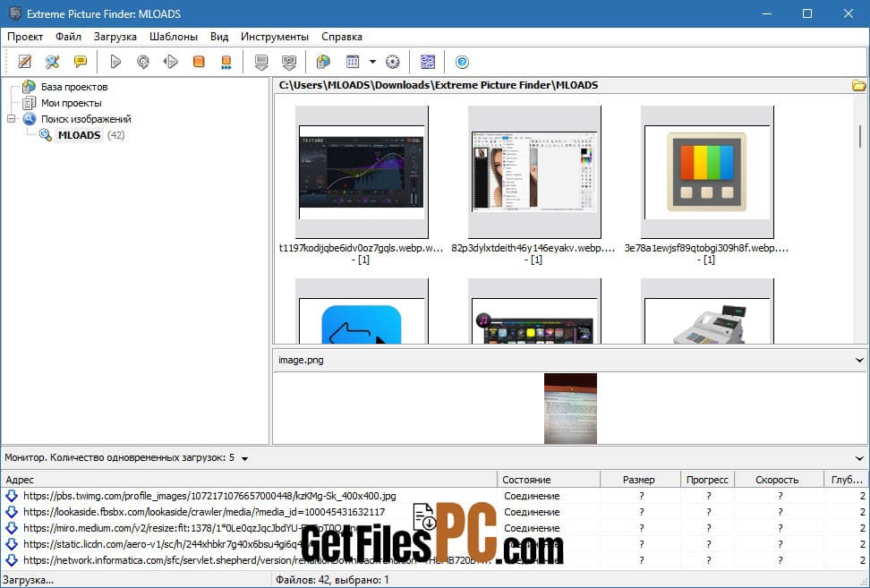Open the destination folder yellow icon
870x588 pixels.
(858, 85)
